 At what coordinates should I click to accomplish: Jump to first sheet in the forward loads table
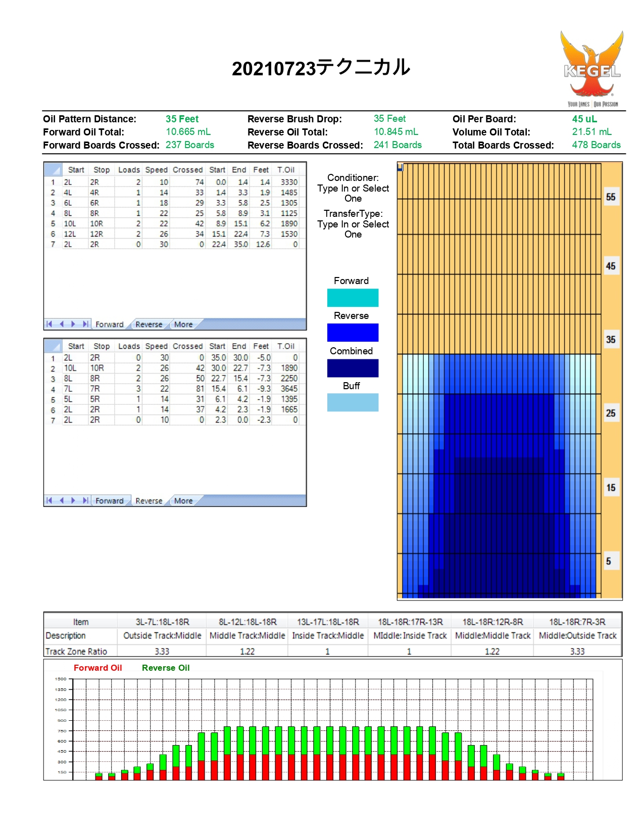[49, 324]
